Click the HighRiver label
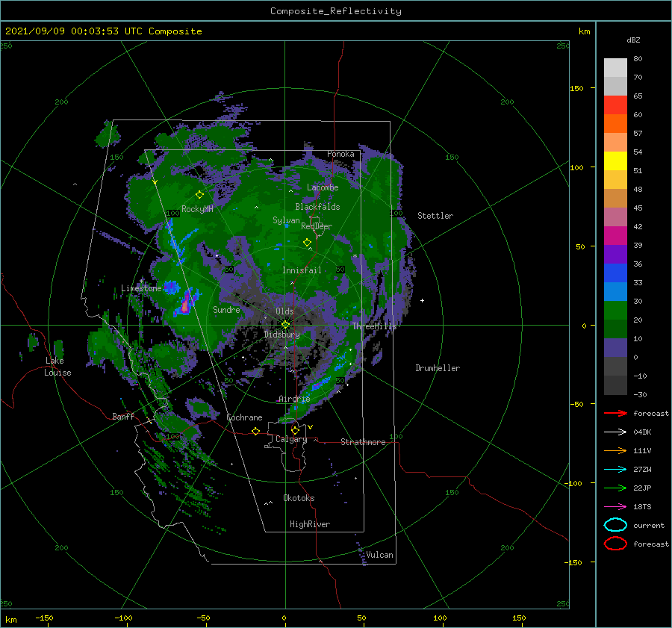This screenshot has height=628, width=672. tap(310, 524)
